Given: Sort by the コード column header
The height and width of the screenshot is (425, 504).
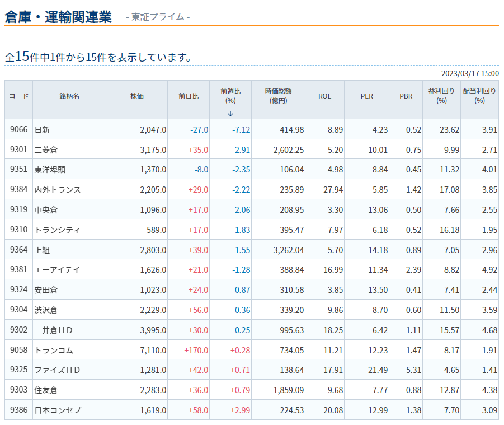Looking at the screenshot, I should (18, 96).
